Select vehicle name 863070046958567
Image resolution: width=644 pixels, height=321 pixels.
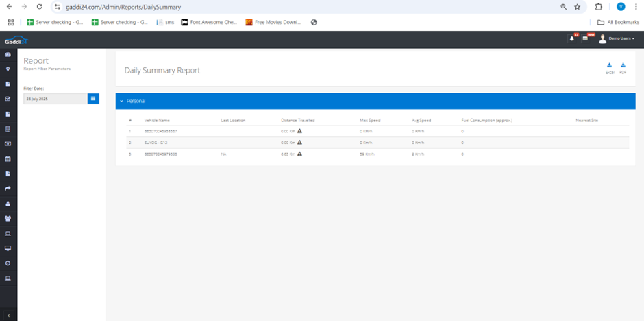pos(160,131)
